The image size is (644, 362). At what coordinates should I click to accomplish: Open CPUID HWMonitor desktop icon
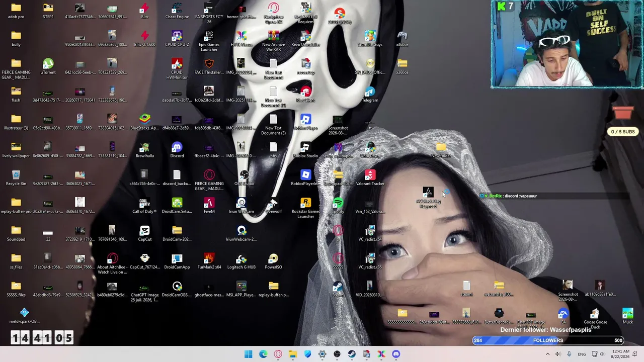177,69
